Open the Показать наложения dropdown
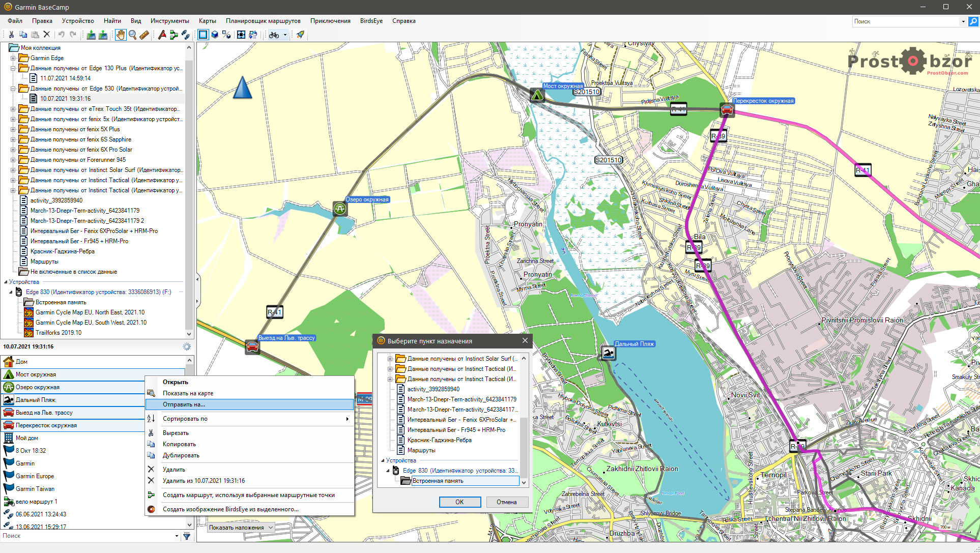Screen dimensions: 980x553 click(x=241, y=528)
